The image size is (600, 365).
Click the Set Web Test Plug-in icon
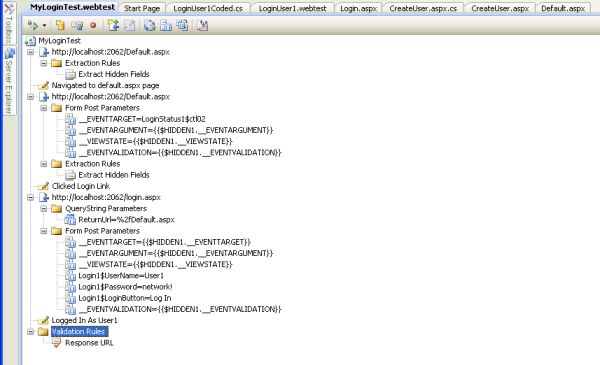click(x=166, y=26)
